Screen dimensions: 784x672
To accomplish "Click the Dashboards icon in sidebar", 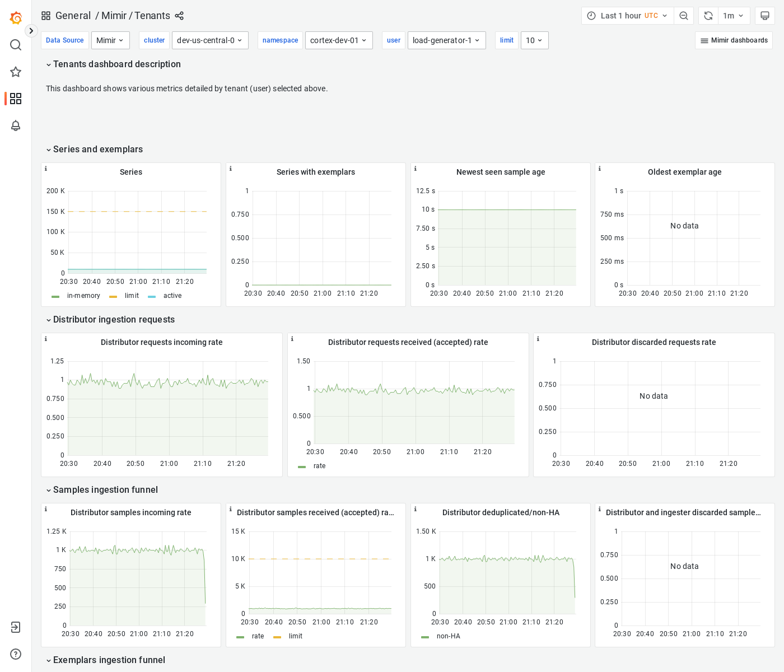I will 16,99.
